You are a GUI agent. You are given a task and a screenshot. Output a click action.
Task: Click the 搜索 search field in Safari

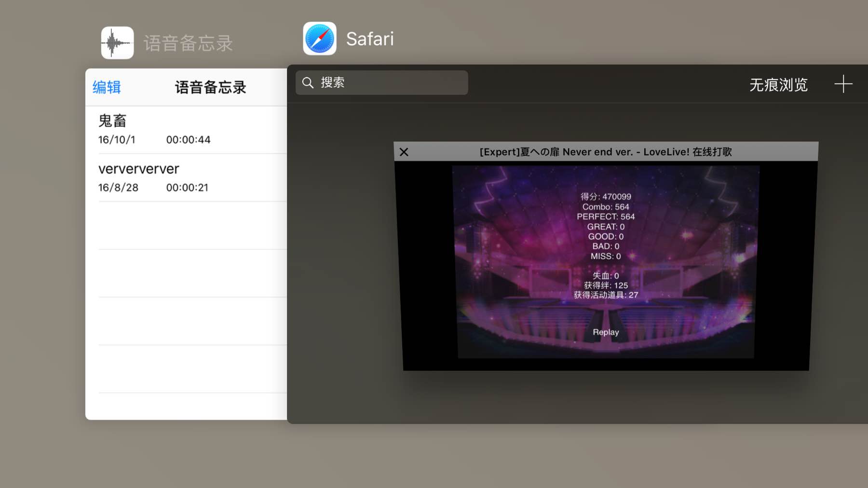(x=381, y=82)
